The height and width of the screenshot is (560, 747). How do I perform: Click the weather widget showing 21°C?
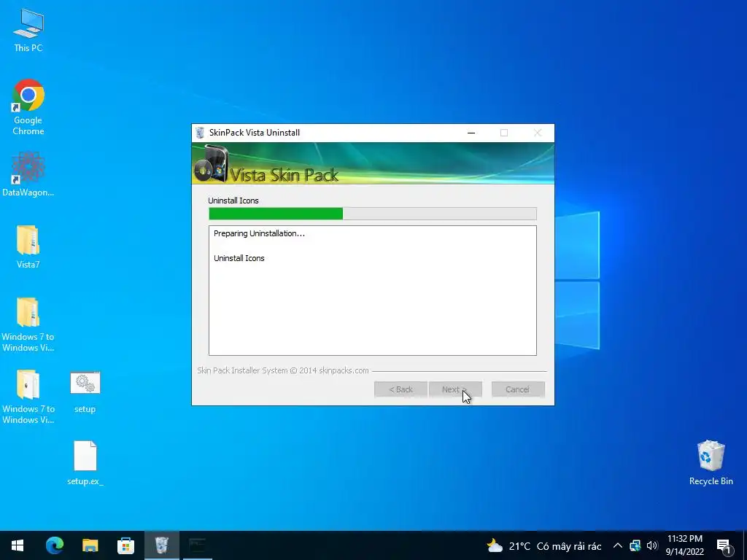tap(543, 545)
